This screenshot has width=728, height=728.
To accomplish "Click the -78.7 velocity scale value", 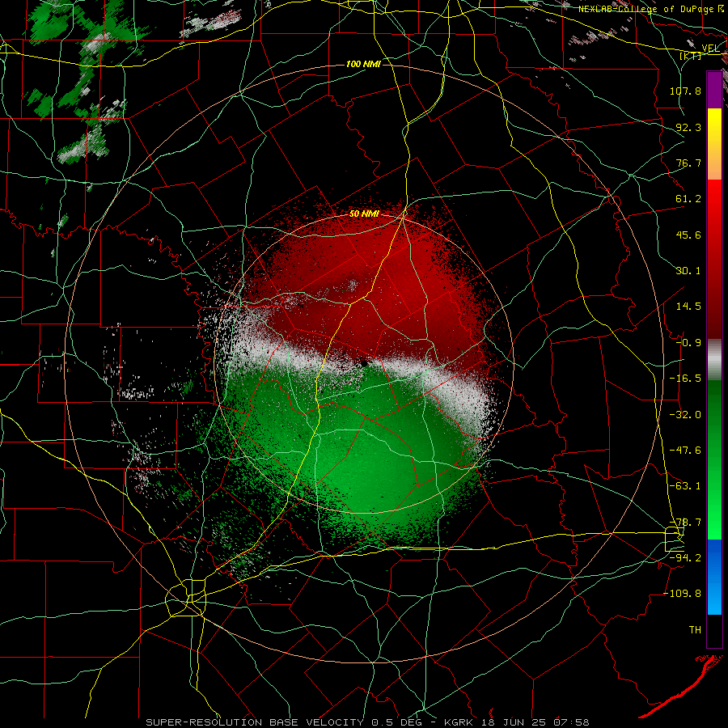I will [x=685, y=523].
